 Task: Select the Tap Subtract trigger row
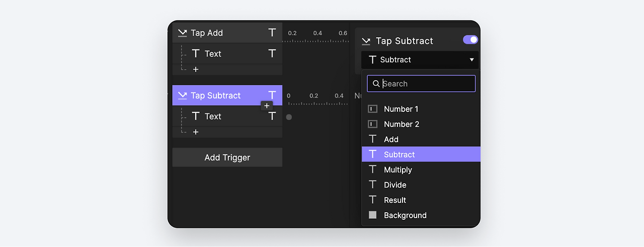pos(216,95)
